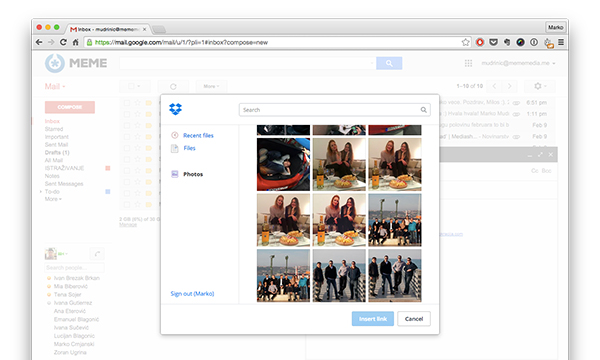This screenshot has width=600, height=360.
Task: Open the ISTRAŽIVANJE label in sidebar
Action: pos(64,168)
